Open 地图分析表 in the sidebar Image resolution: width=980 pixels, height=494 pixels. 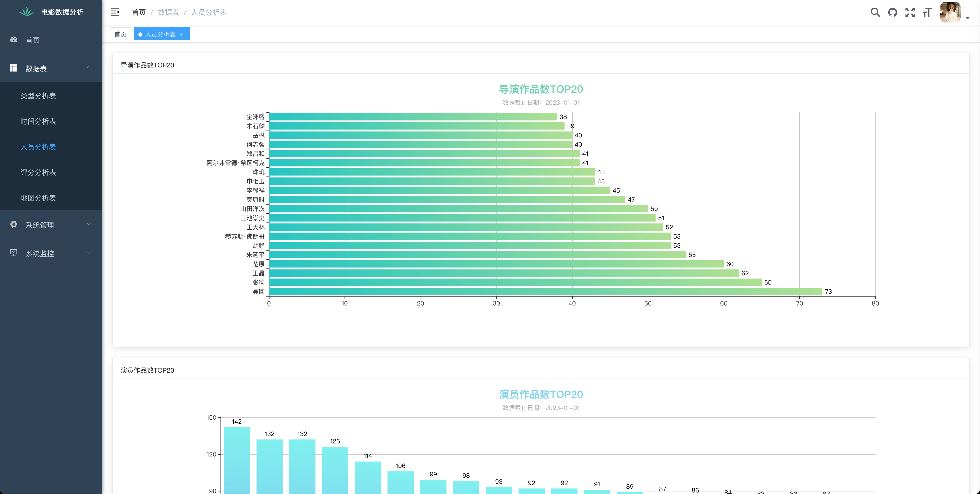(x=51, y=198)
